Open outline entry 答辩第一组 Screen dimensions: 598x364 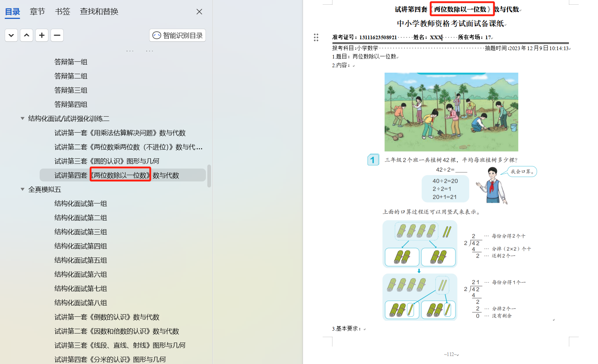71,62
